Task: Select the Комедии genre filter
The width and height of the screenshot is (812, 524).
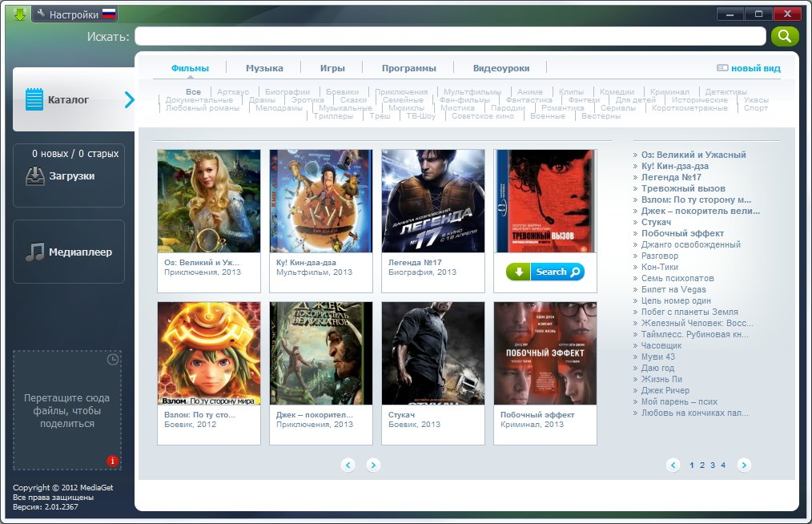Action: (617, 92)
